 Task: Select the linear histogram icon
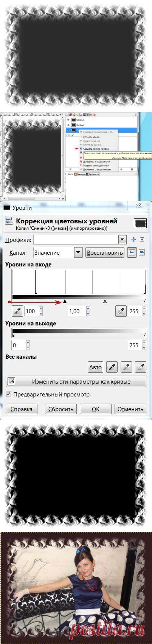point(132,252)
